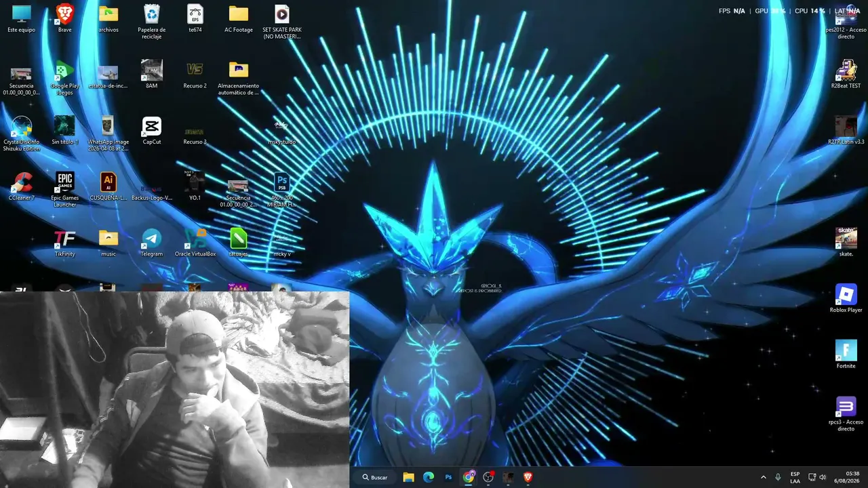Select the Sin título-1 image file
Screen dimensions: 868x488
click(x=64, y=131)
